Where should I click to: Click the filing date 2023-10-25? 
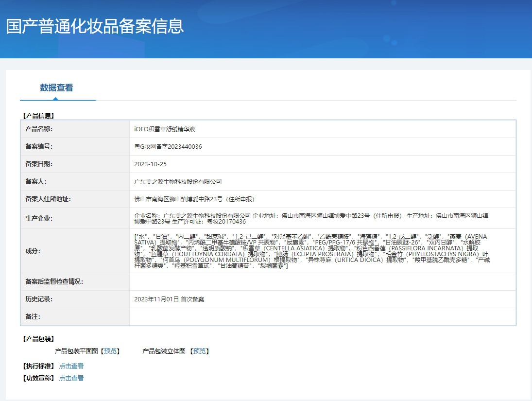[x=150, y=164]
